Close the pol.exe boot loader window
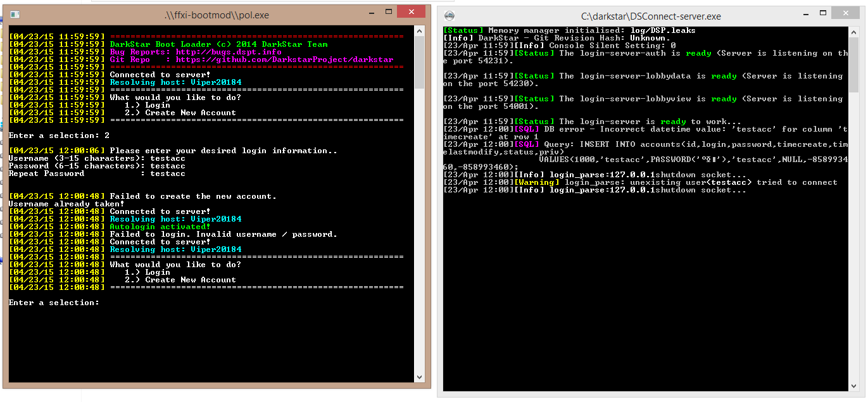The image size is (868, 402). point(412,13)
